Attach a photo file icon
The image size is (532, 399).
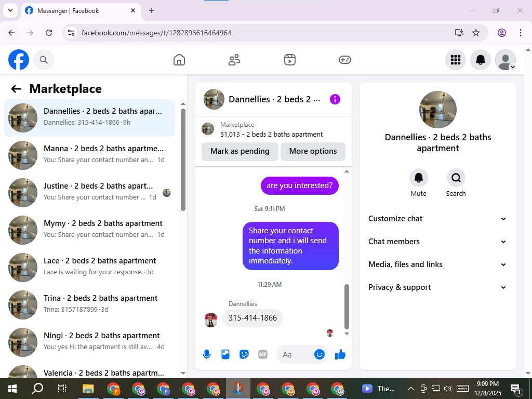(x=225, y=354)
